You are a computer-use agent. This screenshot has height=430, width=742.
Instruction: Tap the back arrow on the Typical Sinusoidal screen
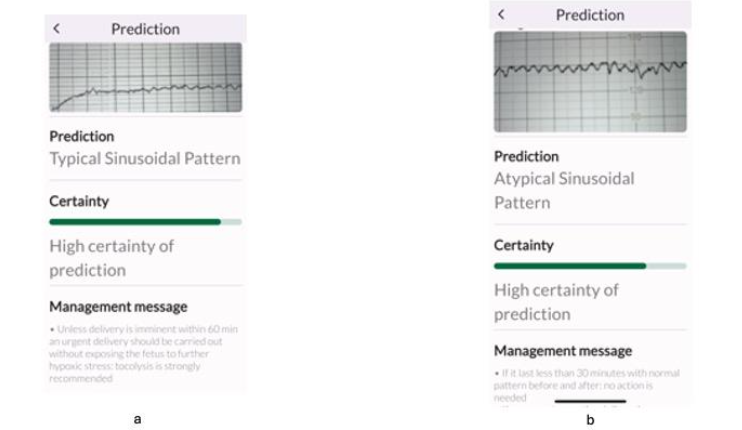[57, 29]
